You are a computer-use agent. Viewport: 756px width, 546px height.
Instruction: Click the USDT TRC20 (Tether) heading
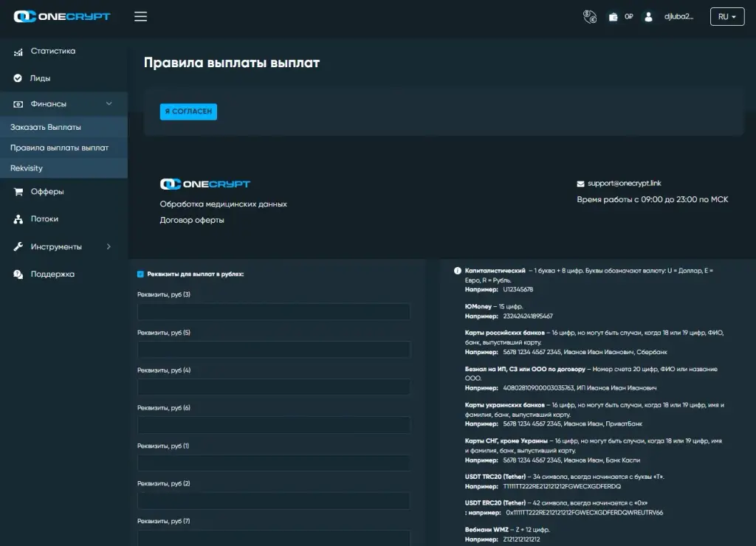coord(495,477)
